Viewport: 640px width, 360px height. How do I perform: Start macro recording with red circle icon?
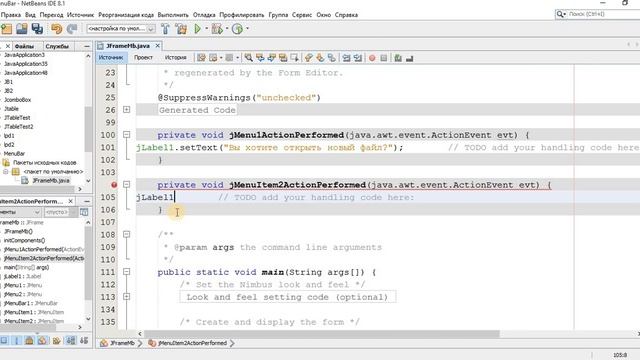pos(372,58)
